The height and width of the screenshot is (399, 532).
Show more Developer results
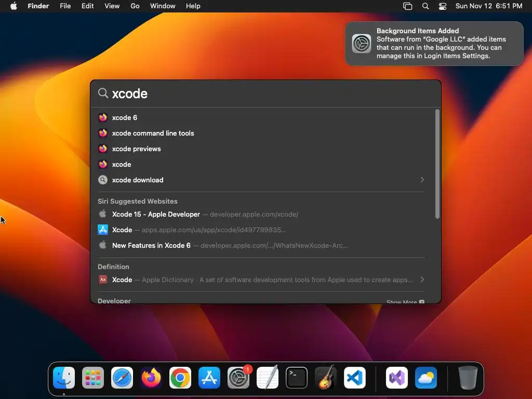pyautogui.click(x=405, y=302)
